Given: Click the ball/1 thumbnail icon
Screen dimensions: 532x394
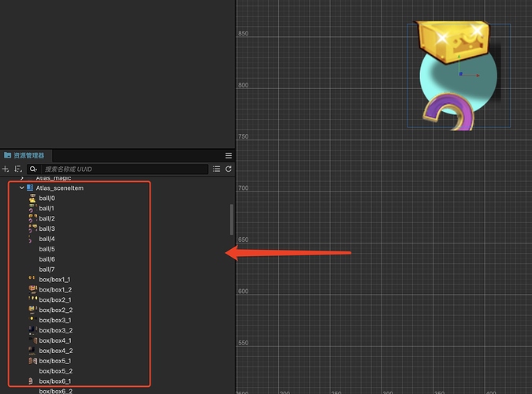Looking at the screenshot, I should [32, 208].
